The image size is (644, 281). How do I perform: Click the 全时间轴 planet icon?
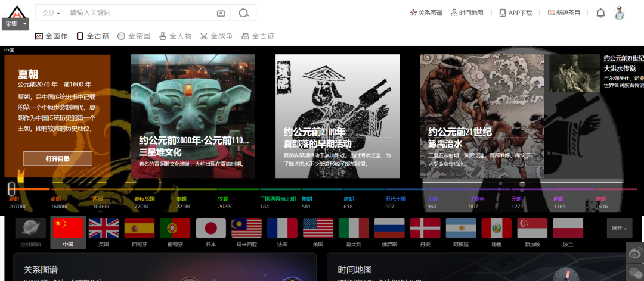tap(30, 232)
